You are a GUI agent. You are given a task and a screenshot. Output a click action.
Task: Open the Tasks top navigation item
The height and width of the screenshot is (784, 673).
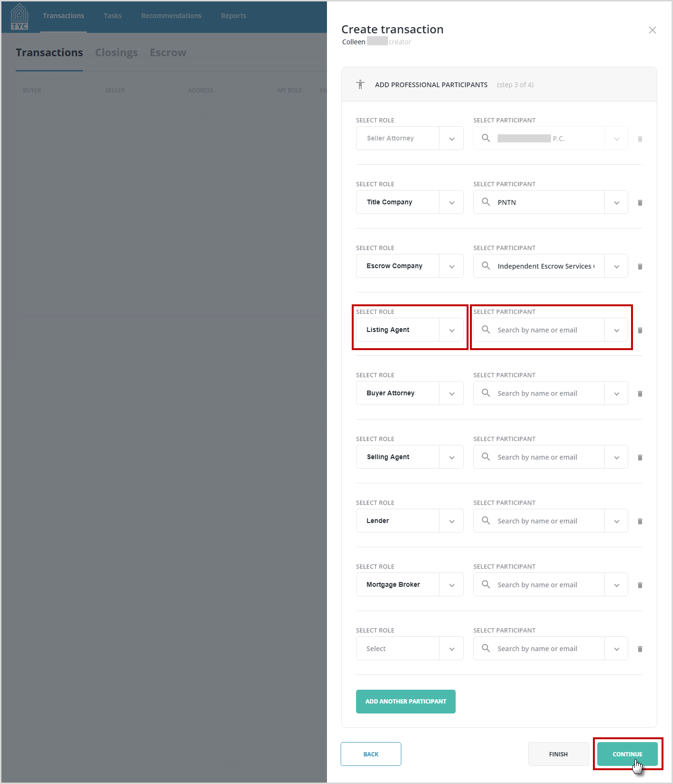click(x=112, y=16)
